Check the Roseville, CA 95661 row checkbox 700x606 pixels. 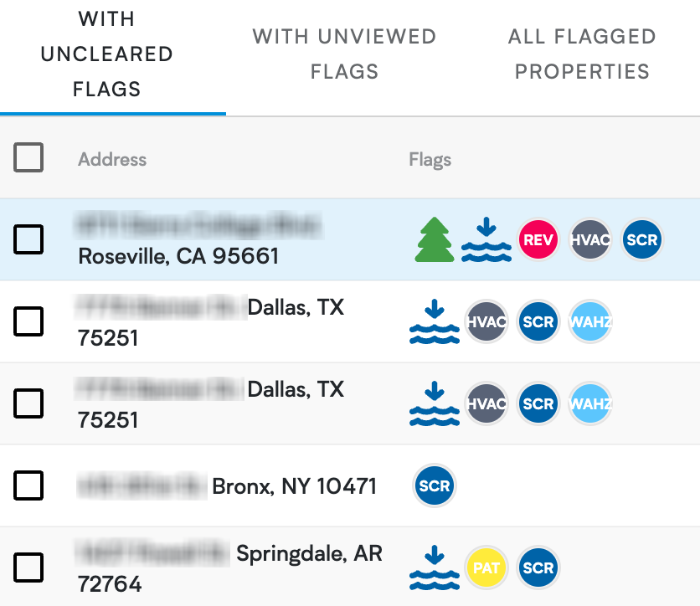28,239
